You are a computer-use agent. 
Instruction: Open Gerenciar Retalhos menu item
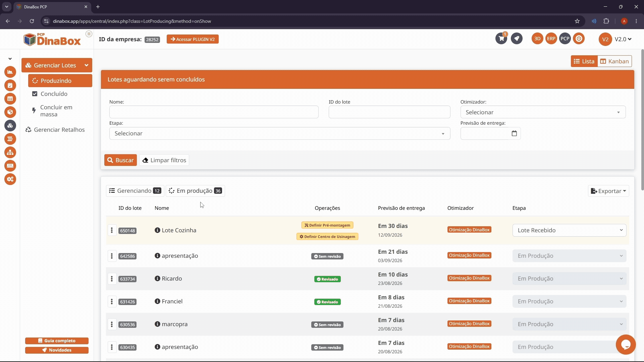pyautogui.click(x=55, y=130)
